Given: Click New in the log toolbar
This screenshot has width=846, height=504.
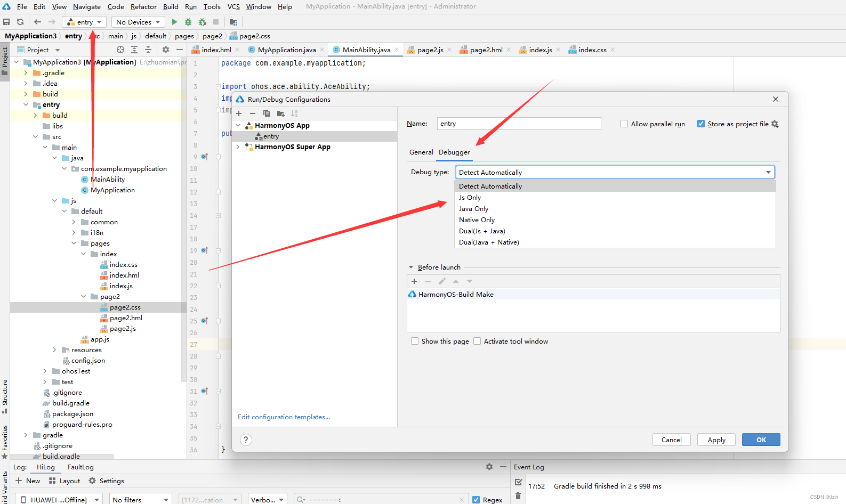Looking at the screenshot, I should click(28, 481).
